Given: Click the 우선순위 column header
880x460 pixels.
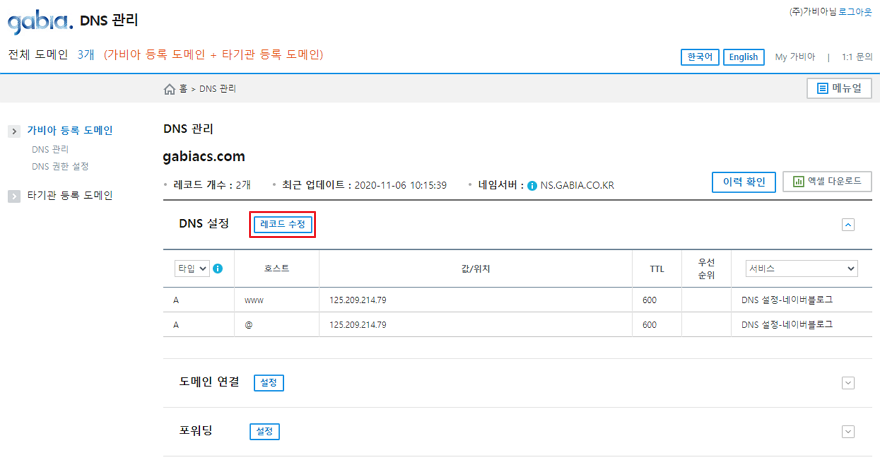Looking at the screenshot, I should pyautogui.click(x=706, y=269).
